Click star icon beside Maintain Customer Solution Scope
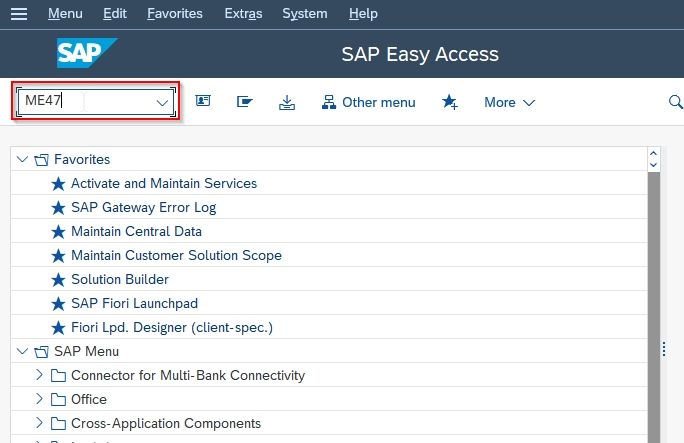The height and width of the screenshot is (443, 684). [x=58, y=256]
